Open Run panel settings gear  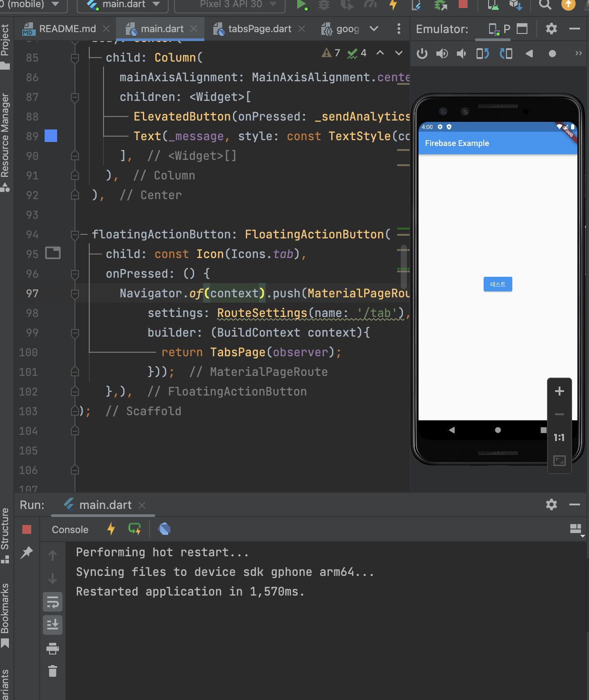tap(552, 504)
